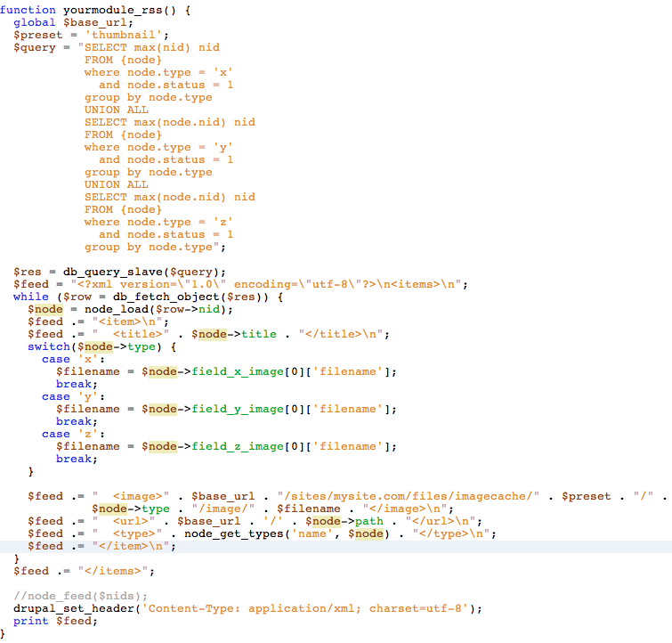Click the 'SELECT max(nid) nid' text
Viewport: 672px width, 643px height.
151,47
